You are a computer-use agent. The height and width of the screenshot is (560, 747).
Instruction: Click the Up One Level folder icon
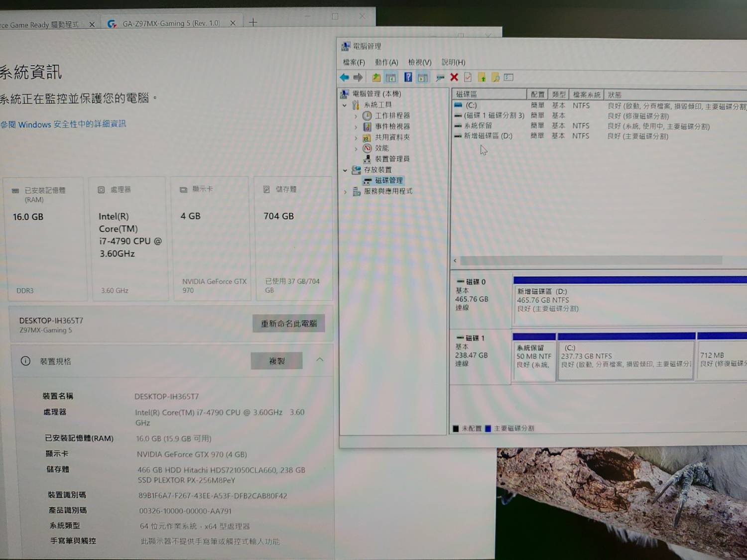click(x=376, y=77)
